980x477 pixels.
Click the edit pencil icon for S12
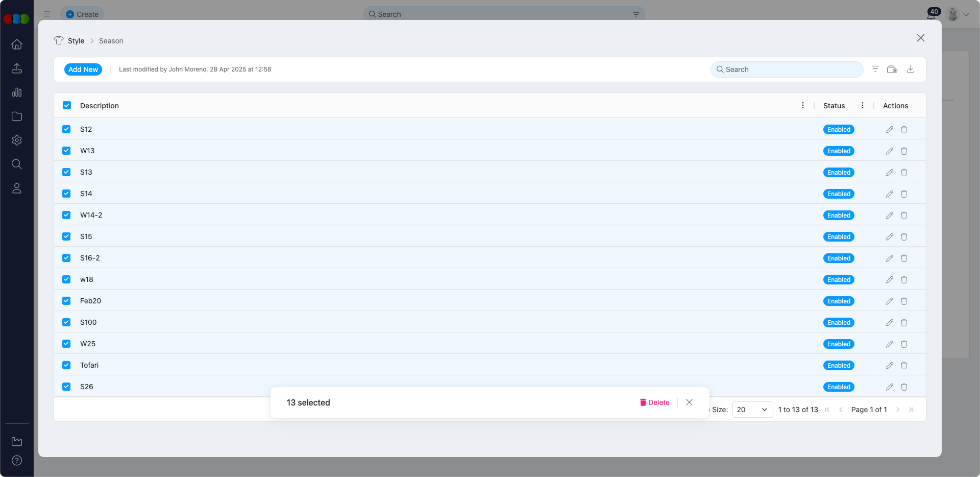(x=889, y=130)
